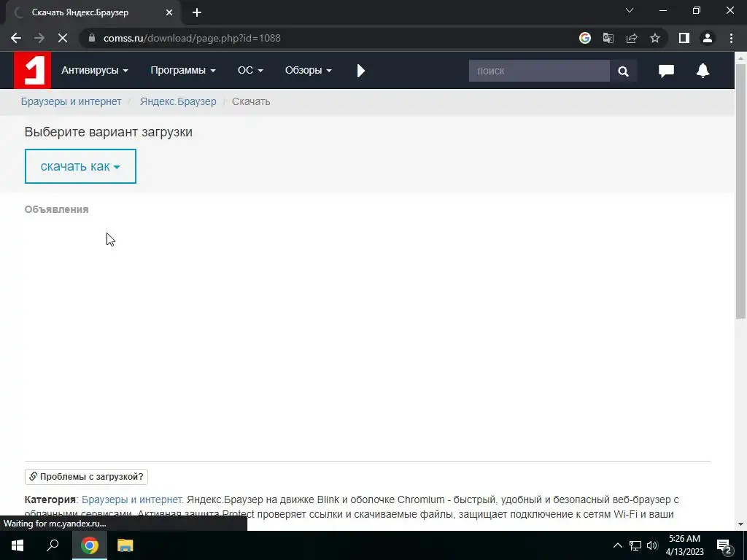Open the Windows Start menu
The height and width of the screenshot is (560, 747).
click(x=18, y=545)
